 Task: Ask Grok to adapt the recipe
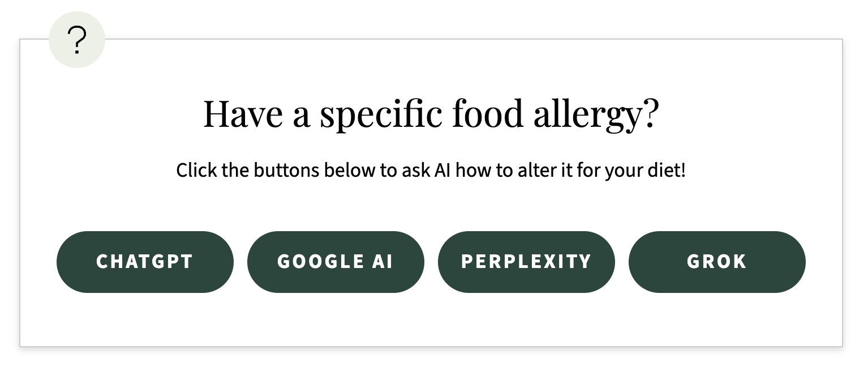tap(717, 262)
